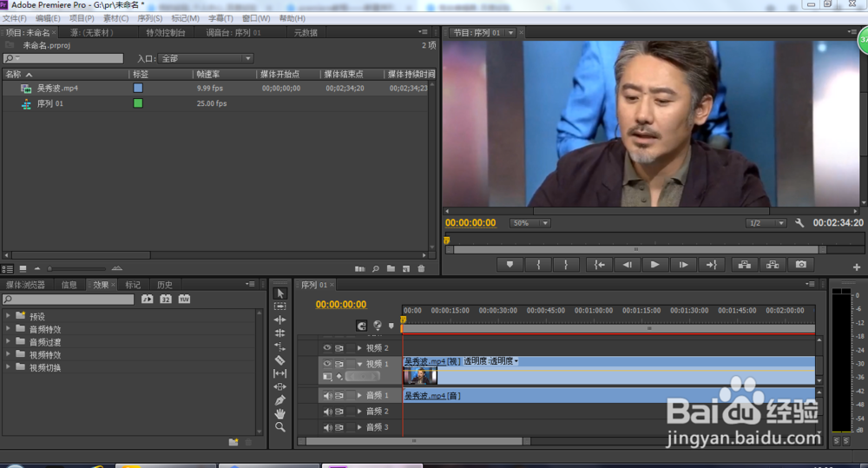Select the Selection arrow tool

280,293
